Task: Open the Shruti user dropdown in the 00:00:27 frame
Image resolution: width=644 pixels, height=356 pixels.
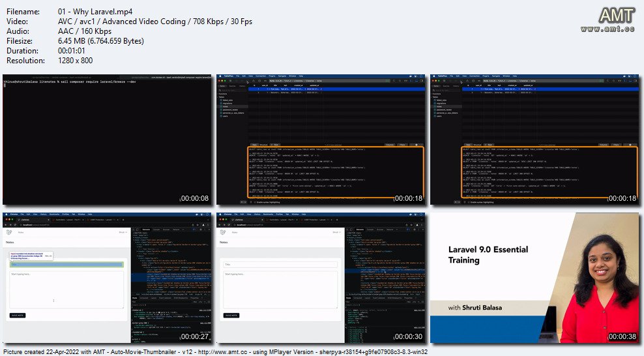Action: click(x=123, y=232)
